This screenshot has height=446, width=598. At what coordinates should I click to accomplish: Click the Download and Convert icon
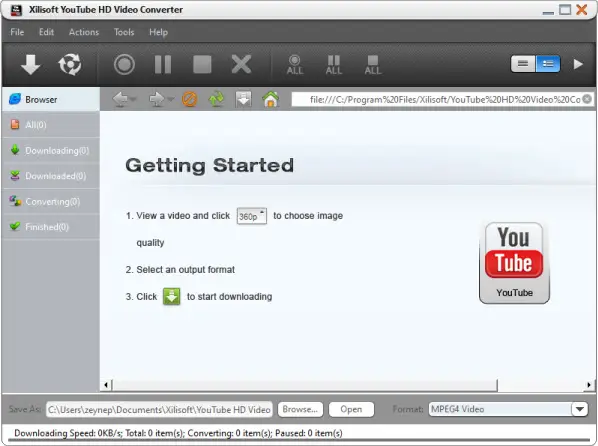point(70,64)
